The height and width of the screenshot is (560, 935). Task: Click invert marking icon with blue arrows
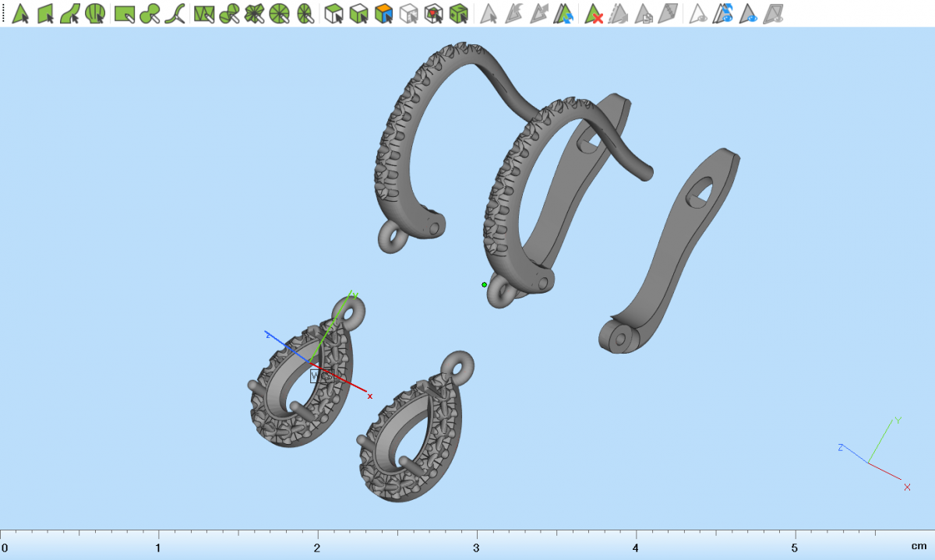(565, 13)
